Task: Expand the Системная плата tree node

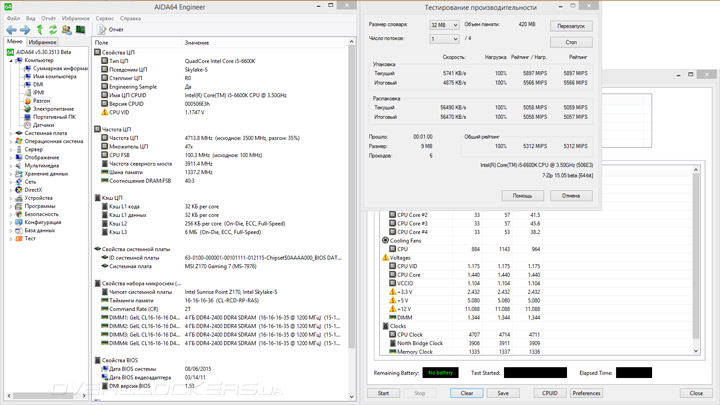Action: (x=11, y=133)
